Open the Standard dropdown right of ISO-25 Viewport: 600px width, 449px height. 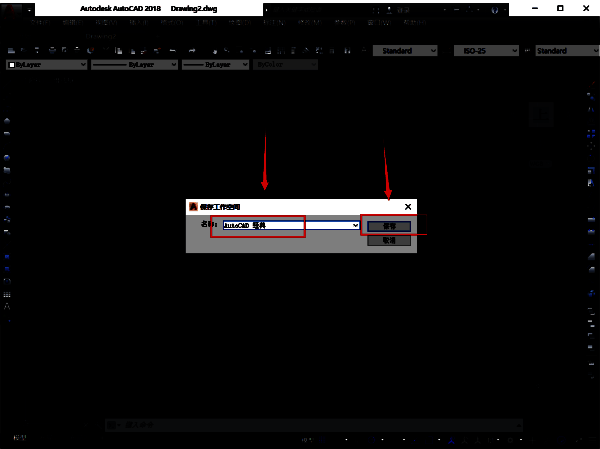point(566,50)
